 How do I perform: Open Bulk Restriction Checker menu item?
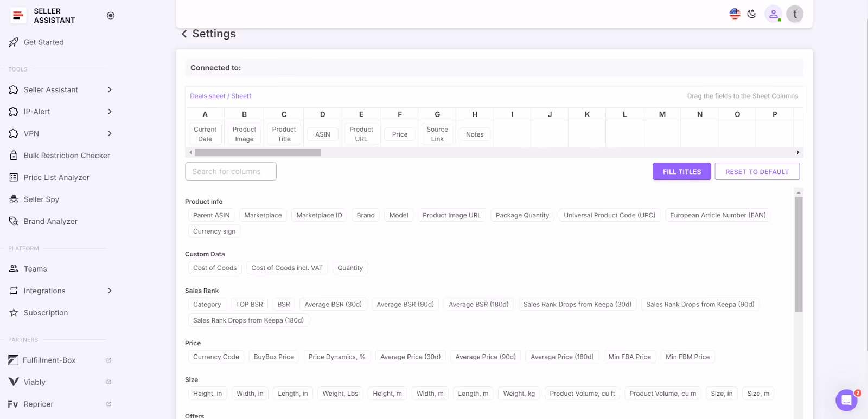(x=67, y=156)
